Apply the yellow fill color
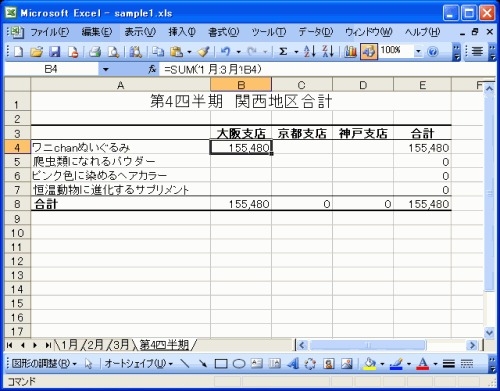500x391 pixels. 369,363
